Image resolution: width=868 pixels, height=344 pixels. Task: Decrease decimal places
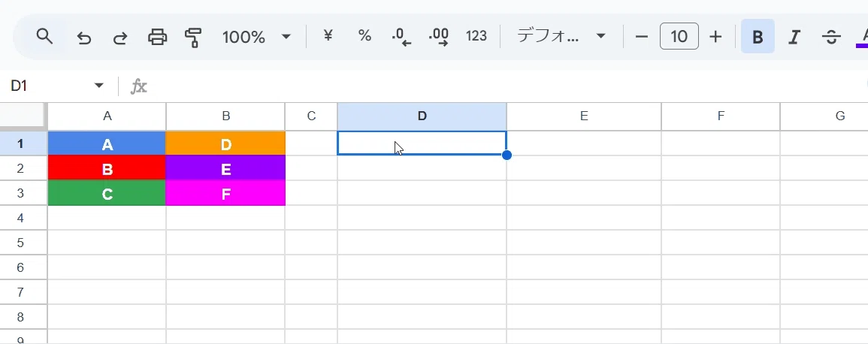[x=401, y=37]
